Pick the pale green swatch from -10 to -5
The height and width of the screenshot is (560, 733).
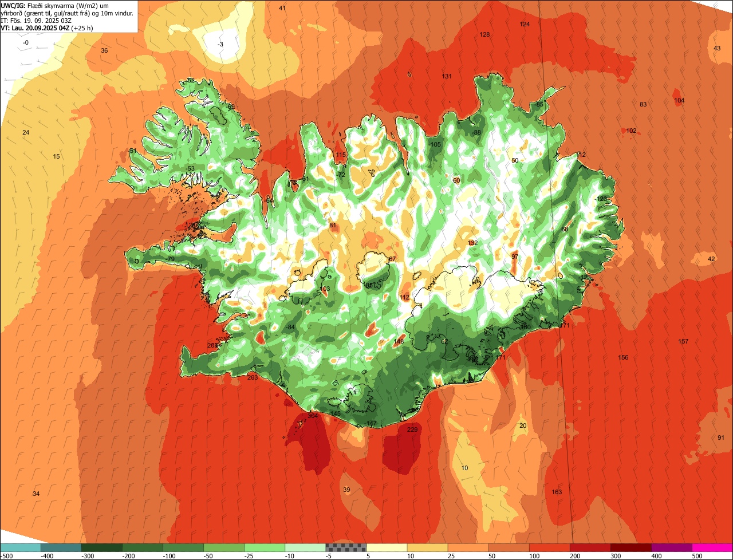pos(305,547)
